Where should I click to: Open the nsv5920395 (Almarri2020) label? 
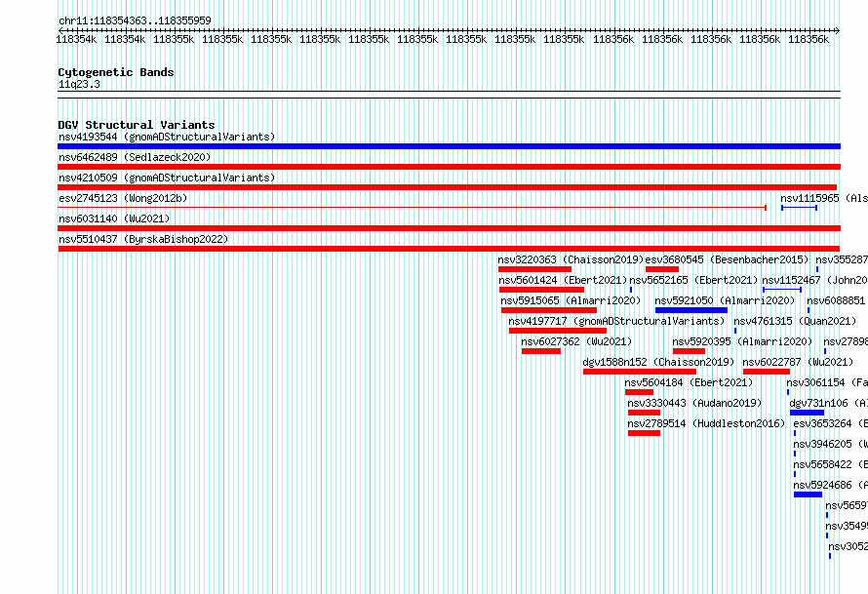(x=742, y=341)
